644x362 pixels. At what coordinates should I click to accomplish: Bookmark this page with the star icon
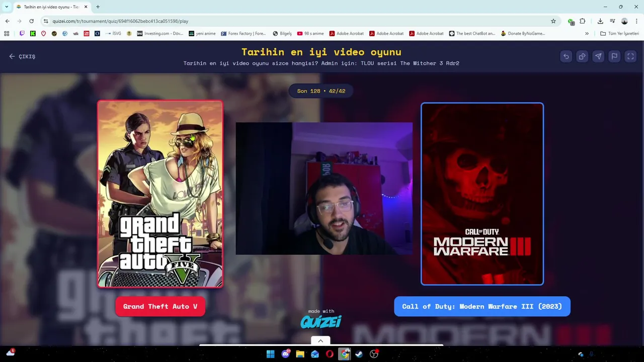click(553, 21)
